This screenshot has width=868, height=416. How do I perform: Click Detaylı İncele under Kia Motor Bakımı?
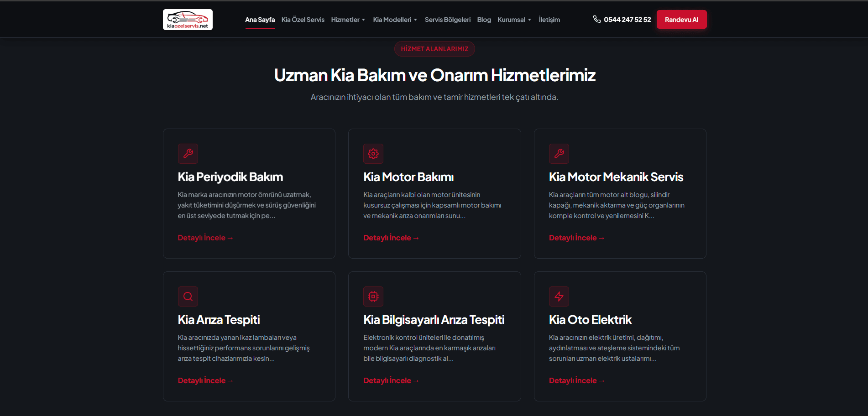pos(391,238)
